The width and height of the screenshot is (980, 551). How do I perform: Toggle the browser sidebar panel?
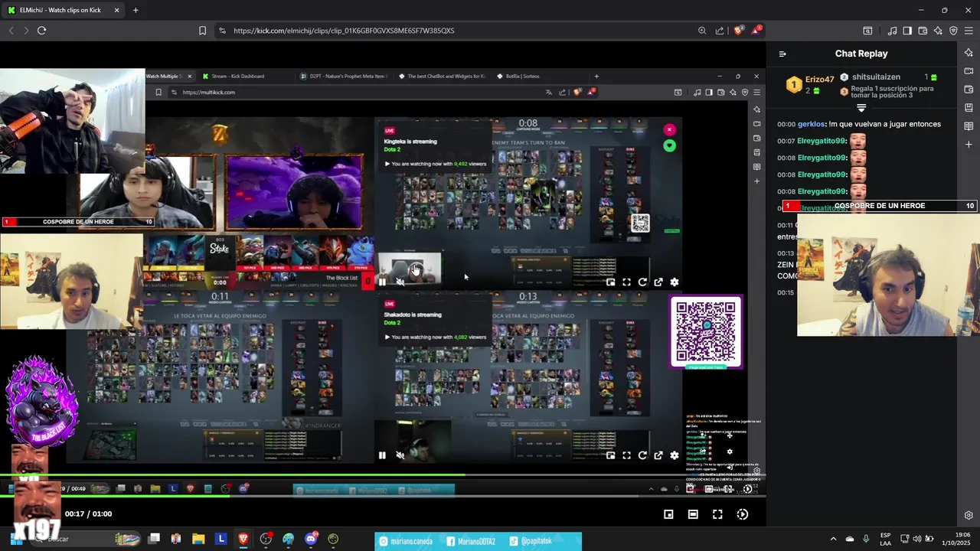tap(907, 31)
